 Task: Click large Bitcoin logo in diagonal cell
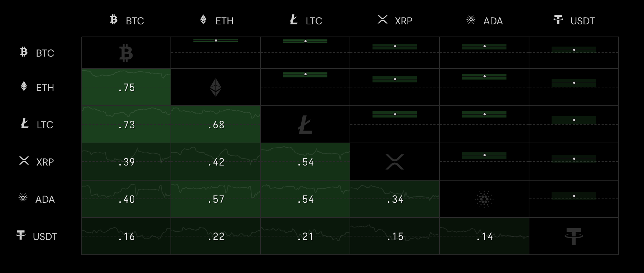pyautogui.click(x=126, y=53)
